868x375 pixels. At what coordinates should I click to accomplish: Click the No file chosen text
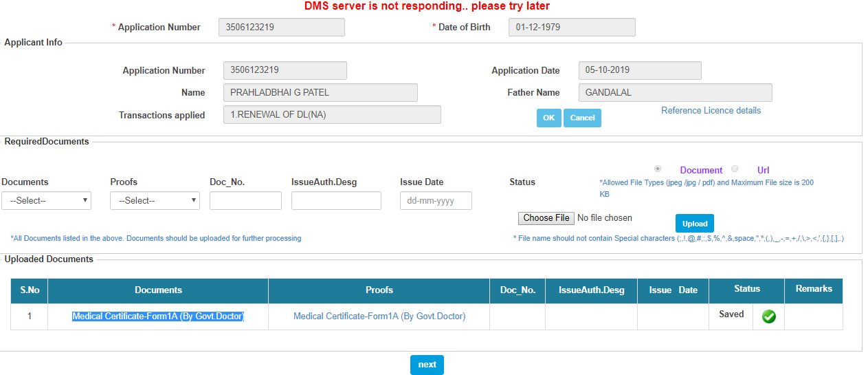pos(605,218)
